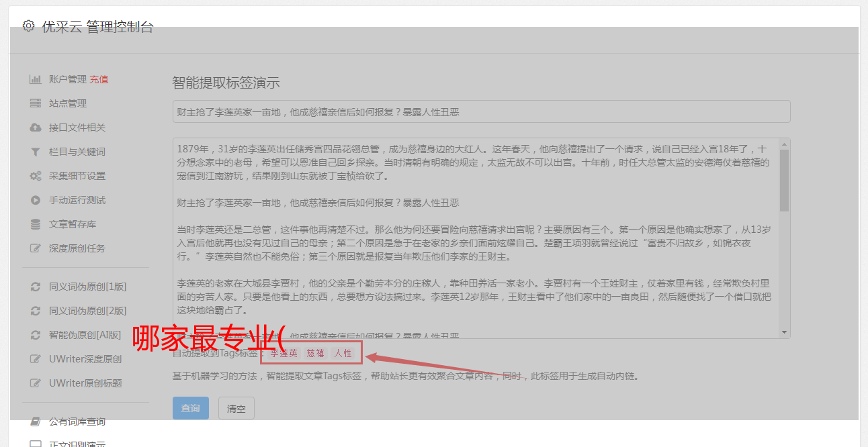
Task: Click the 李莲英 extracted tag
Action: pyautogui.click(x=284, y=353)
